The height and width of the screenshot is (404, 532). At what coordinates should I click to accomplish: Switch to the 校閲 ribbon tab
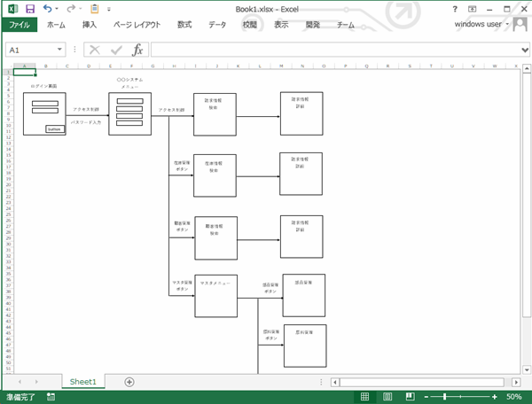coord(249,25)
